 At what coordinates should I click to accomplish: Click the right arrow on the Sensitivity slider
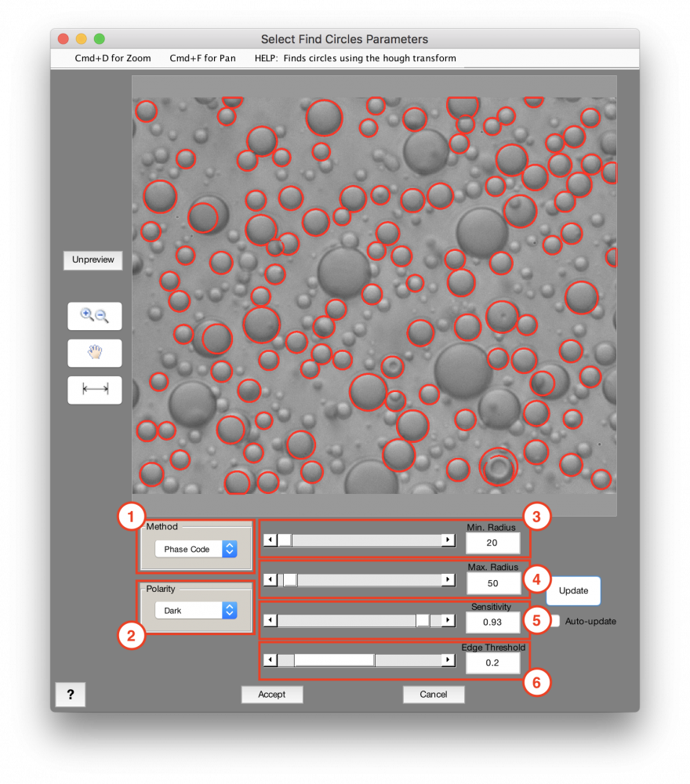coord(448,620)
